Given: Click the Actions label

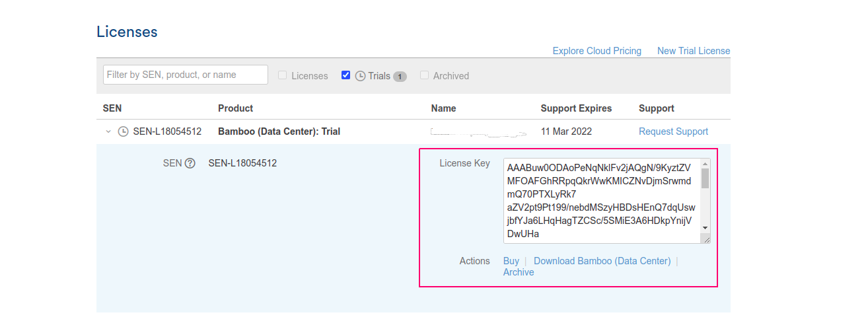Looking at the screenshot, I should pos(475,261).
